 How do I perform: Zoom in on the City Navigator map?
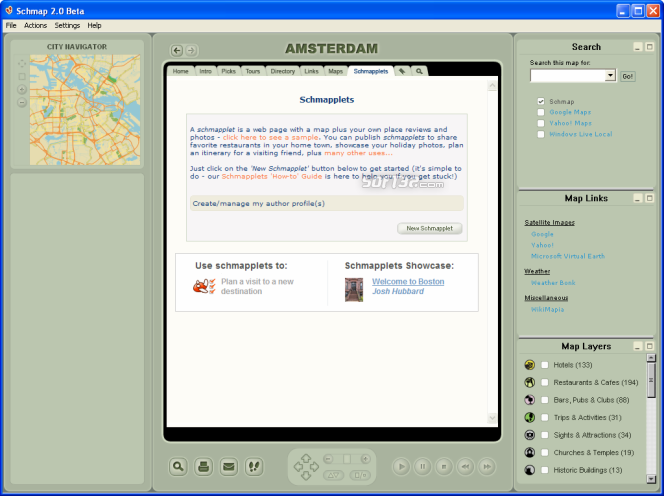22,89
